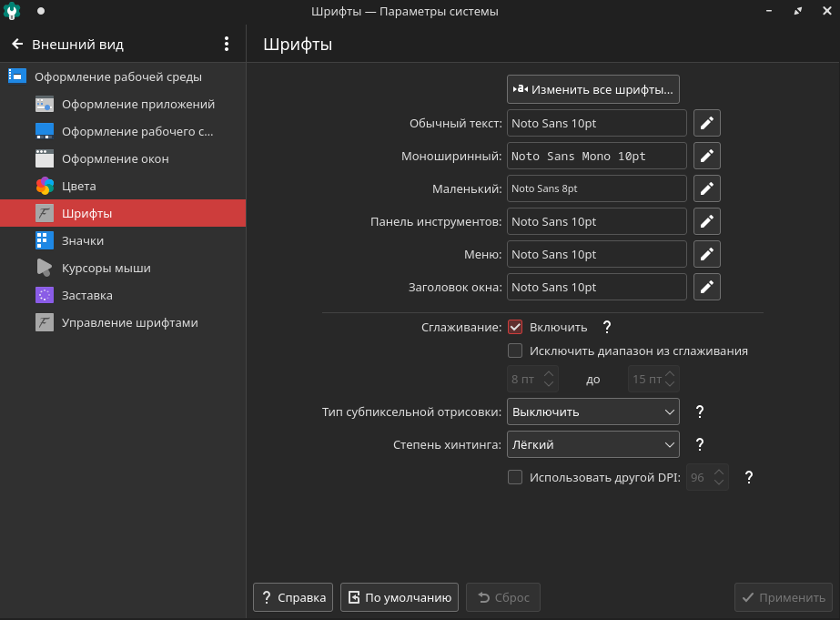
Task: Show help for Сглаживание question mark
Action: [607, 327]
